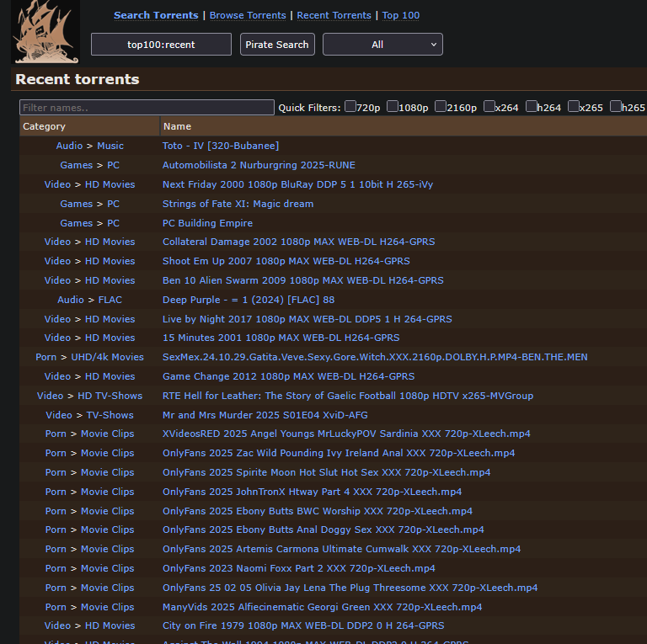Click the Pirate Search button
Viewport: 647px width, 644px height.
tap(277, 45)
